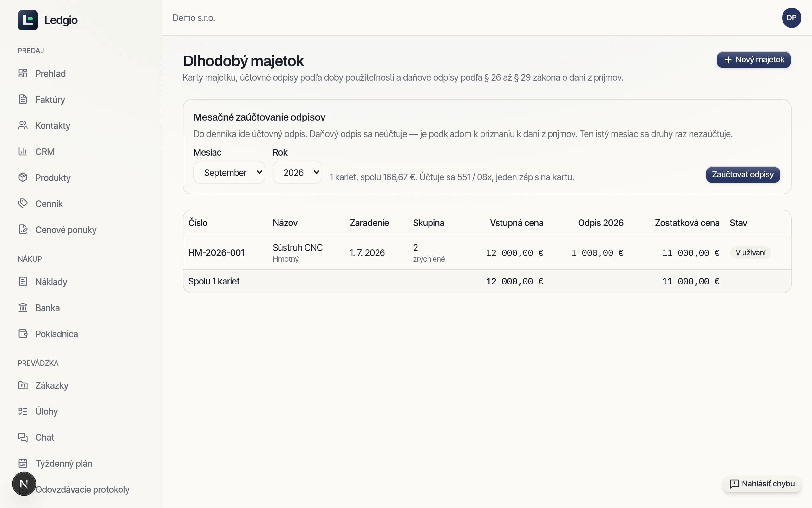Open the Rok 2026 dropdown

coord(297,172)
